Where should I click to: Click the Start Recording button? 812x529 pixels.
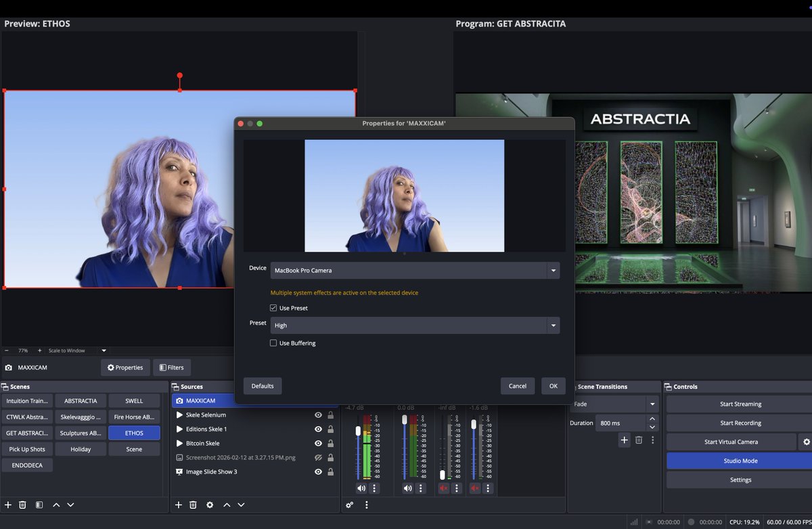coord(740,423)
